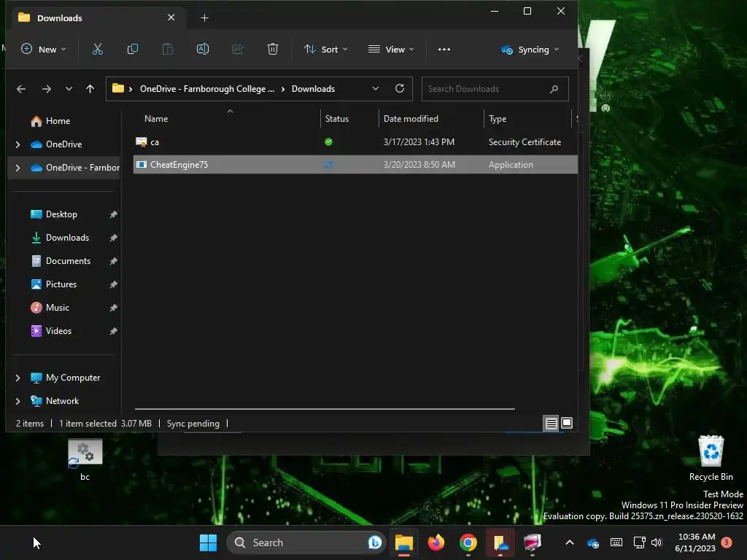Image resolution: width=747 pixels, height=560 pixels.
Task: Switch to large thumbnails view icon
Action: [567, 423]
